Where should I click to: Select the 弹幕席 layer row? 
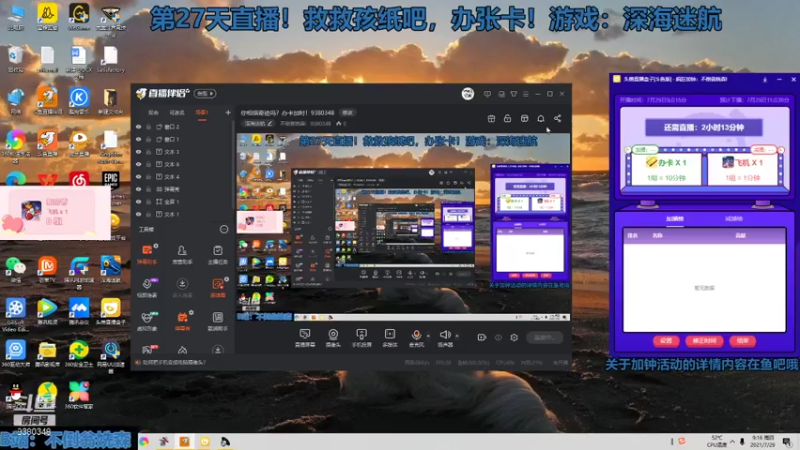tap(184, 189)
